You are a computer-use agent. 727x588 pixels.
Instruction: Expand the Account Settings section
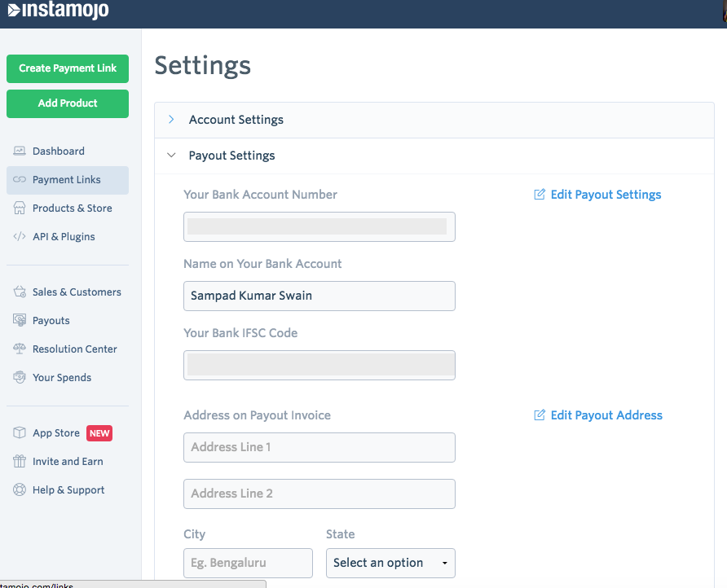pyautogui.click(x=236, y=120)
